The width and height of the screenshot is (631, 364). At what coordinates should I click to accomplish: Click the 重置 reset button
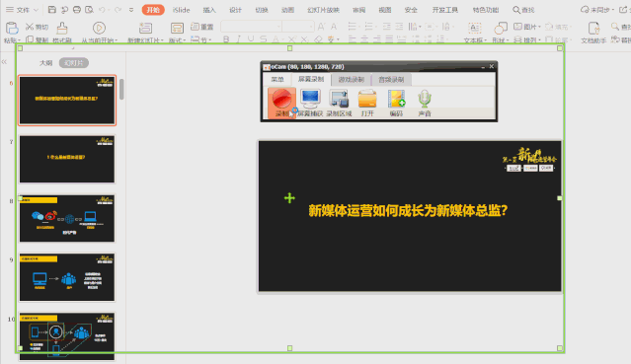[x=202, y=27]
